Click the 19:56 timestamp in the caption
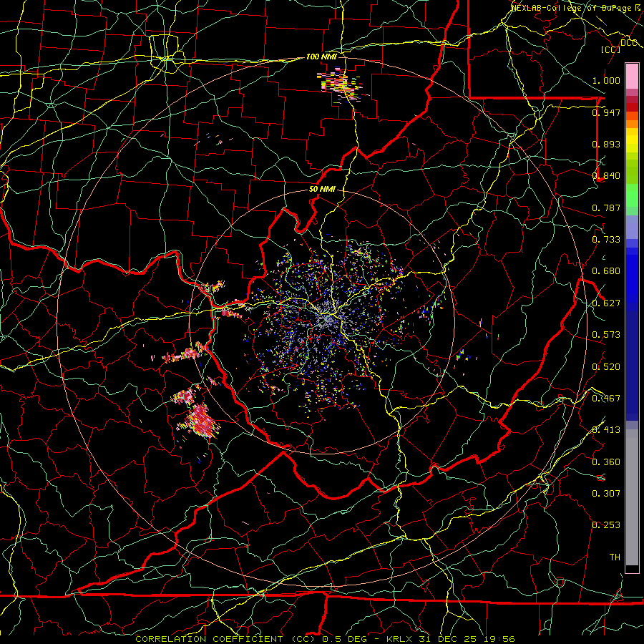The width and height of the screenshot is (644, 644). point(500,639)
